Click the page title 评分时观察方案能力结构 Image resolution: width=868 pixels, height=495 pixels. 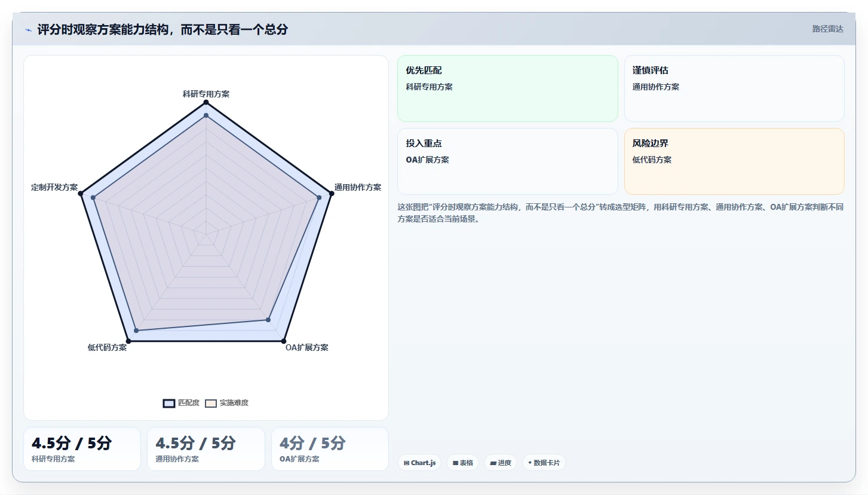click(x=162, y=29)
